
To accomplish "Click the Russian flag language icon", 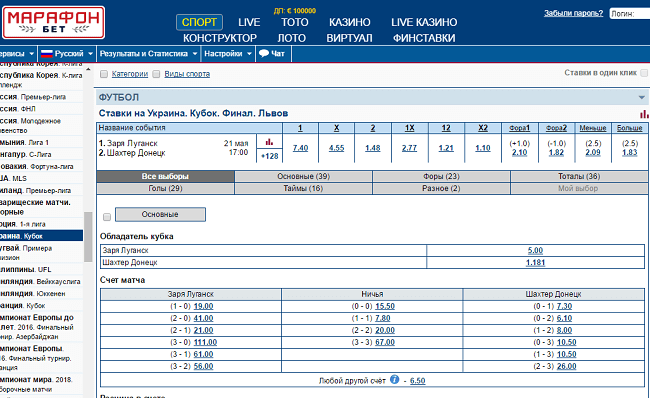I will point(47,53).
